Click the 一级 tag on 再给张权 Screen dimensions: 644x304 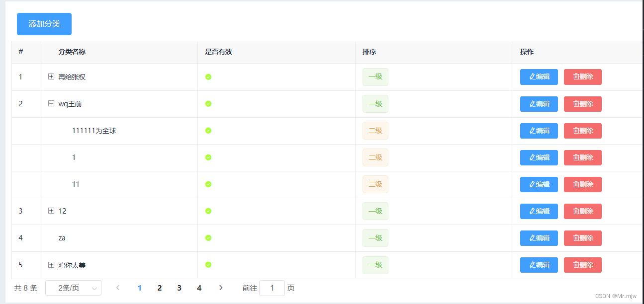point(375,77)
